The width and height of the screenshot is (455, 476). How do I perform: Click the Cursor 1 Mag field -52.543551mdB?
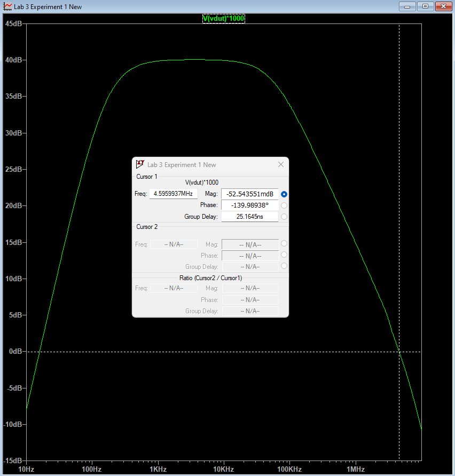(250, 194)
